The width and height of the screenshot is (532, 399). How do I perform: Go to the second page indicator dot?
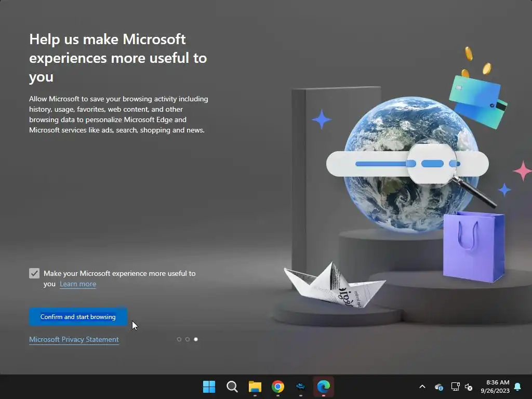coord(187,339)
